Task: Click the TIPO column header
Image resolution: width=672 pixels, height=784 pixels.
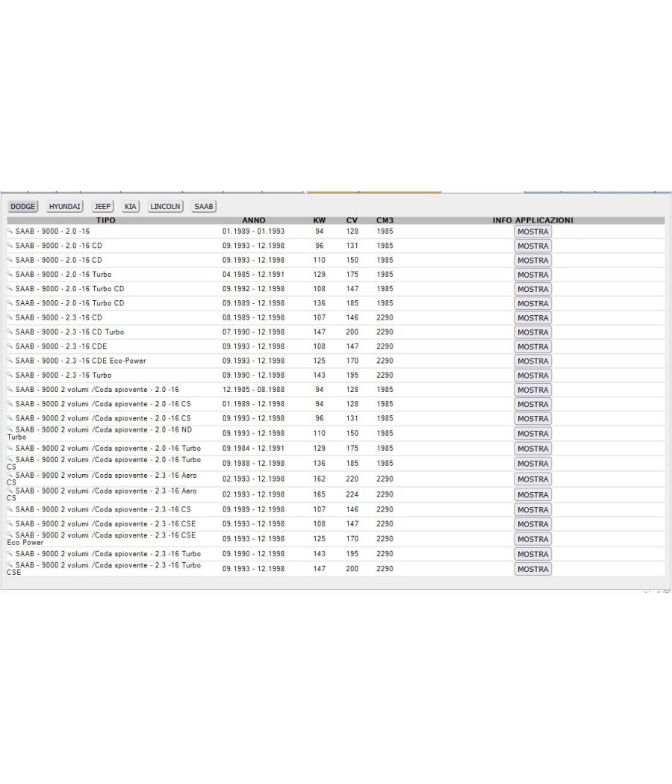Action: [x=106, y=220]
